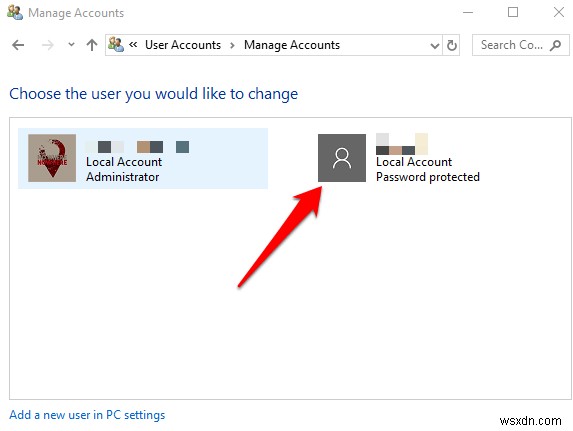Click into the Search Control Panel field
573x431 pixels.
coord(520,45)
